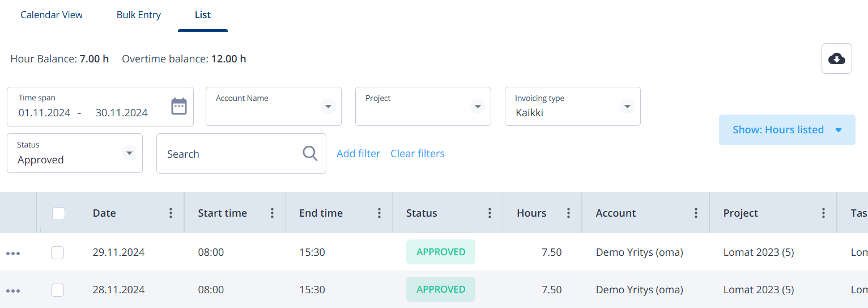This screenshot has width=868, height=308.
Task: Open row actions for 28.11.2024 entry
Action: pyautogui.click(x=13, y=291)
